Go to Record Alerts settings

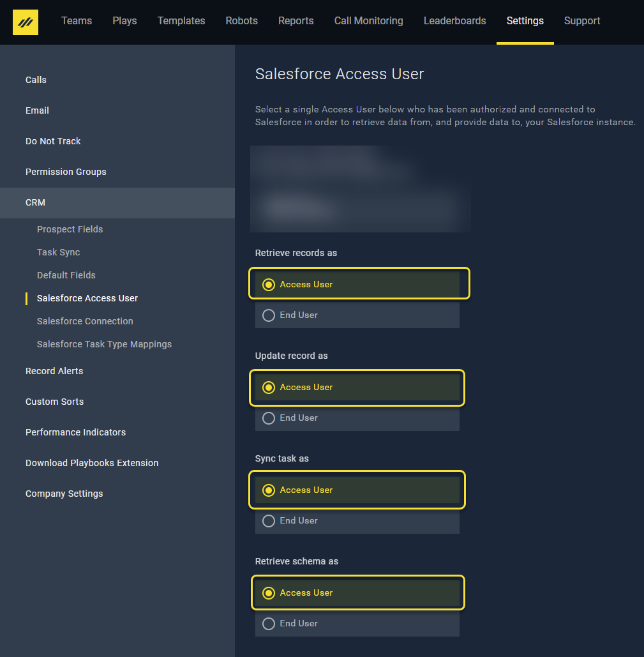(54, 371)
